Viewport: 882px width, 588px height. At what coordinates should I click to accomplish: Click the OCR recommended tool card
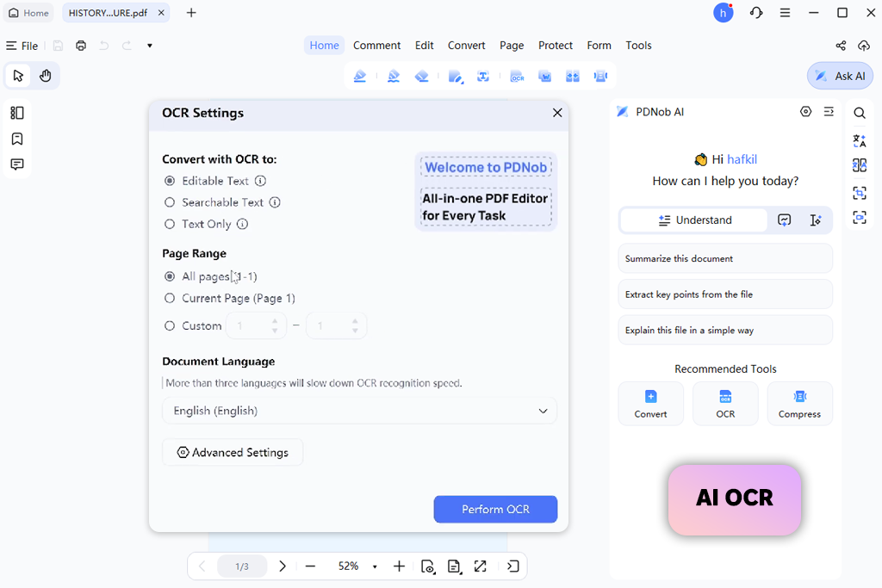725,404
